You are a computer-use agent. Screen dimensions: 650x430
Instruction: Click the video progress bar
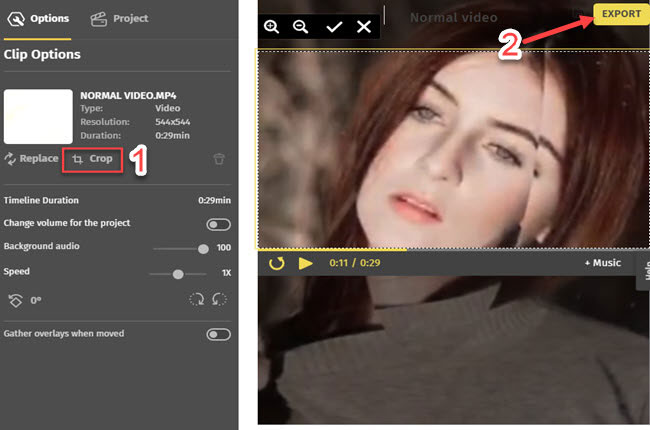(x=454, y=250)
